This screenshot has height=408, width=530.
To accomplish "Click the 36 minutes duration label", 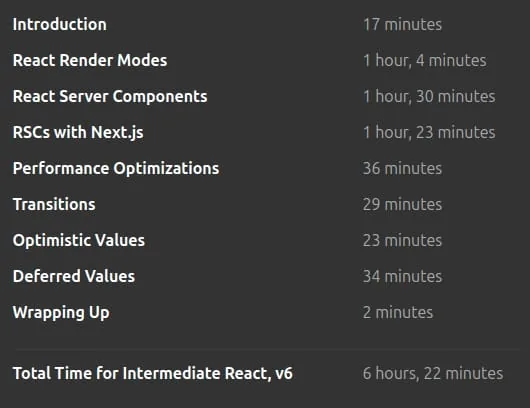I will (x=402, y=168).
